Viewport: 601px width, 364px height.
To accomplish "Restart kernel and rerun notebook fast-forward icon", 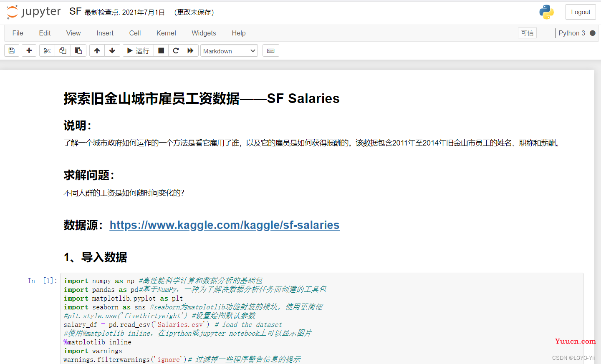I will pyautogui.click(x=190, y=50).
